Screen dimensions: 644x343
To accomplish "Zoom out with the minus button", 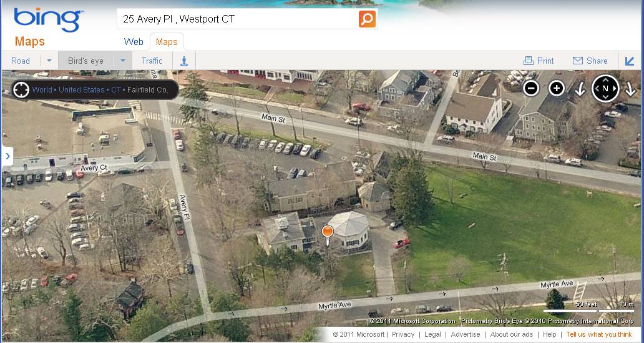I will click(531, 89).
